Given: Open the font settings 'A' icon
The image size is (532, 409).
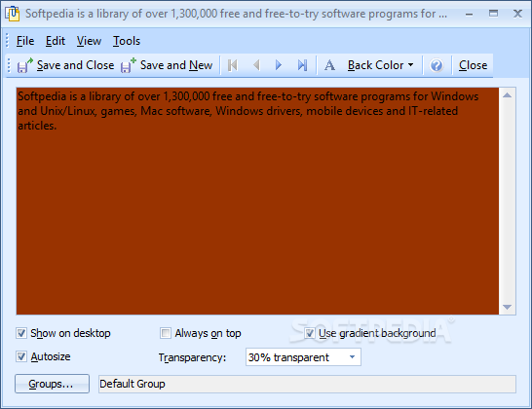Looking at the screenshot, I should [x=329, y=65].
